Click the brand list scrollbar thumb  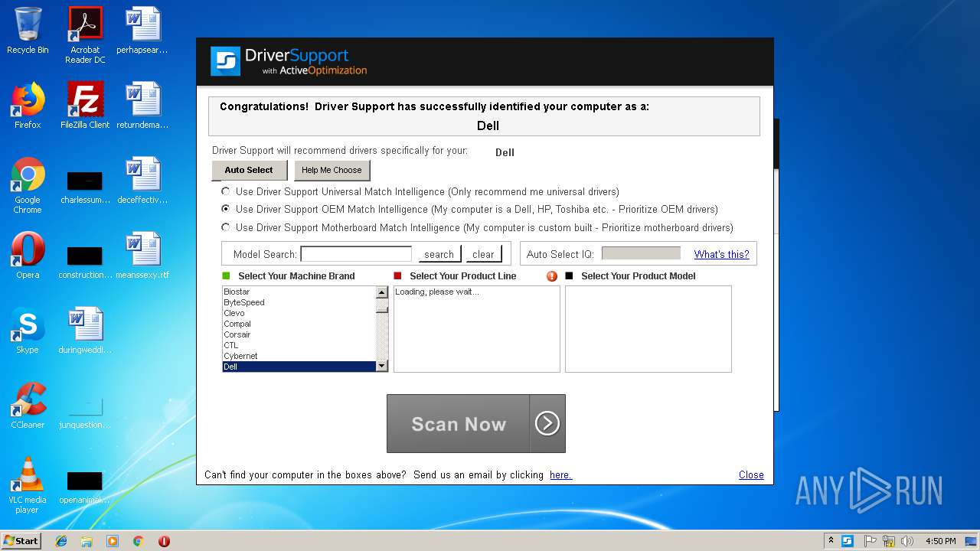382,310
